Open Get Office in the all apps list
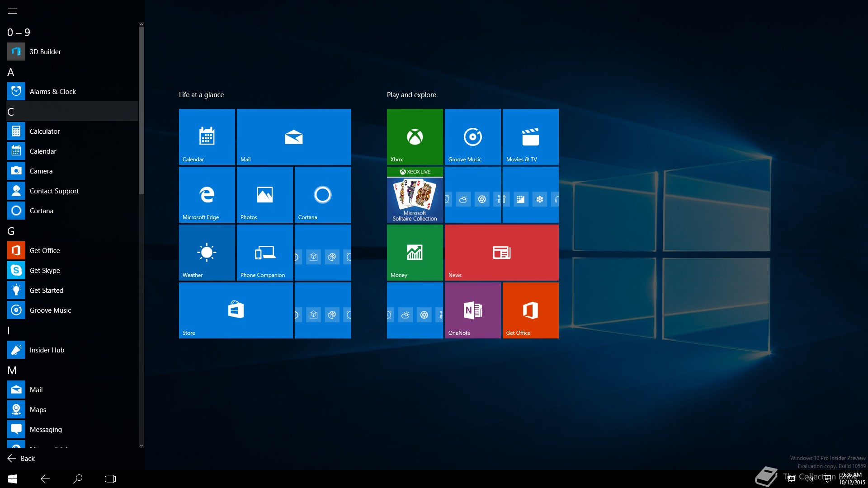This screenshot has width=868, height=488. tap(72, 250)
